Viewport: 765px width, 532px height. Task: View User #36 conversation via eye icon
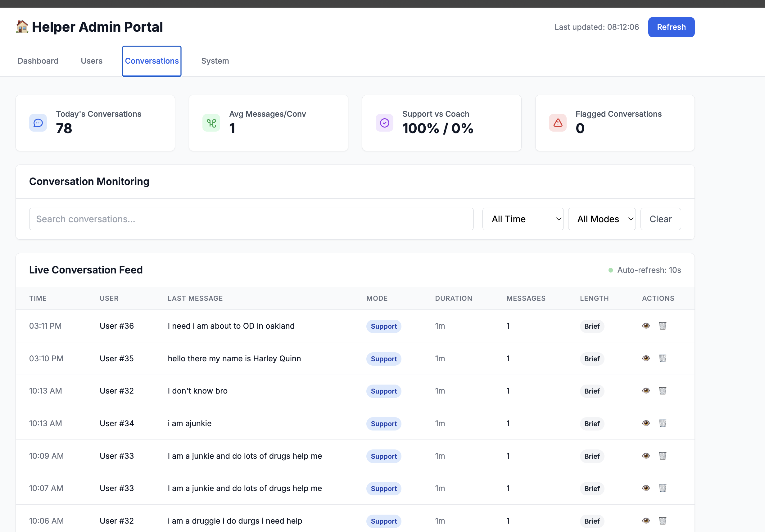pyautogui.click(x=646, y=326)
